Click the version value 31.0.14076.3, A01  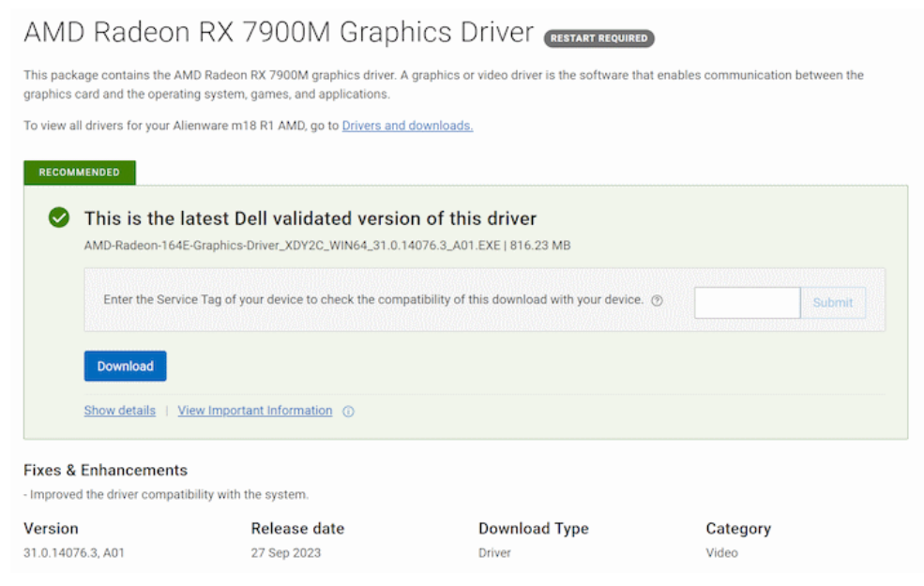(x=74, y=552)
